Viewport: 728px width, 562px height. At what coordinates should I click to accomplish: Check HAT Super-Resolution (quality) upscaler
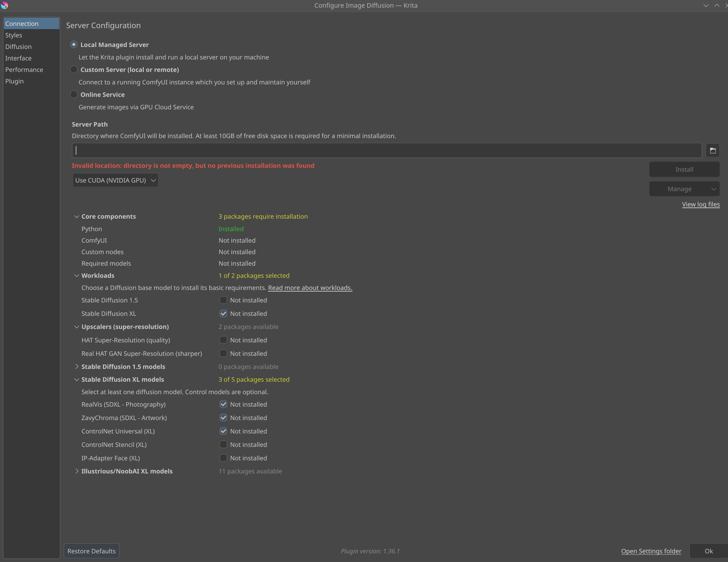coord(223,340)
